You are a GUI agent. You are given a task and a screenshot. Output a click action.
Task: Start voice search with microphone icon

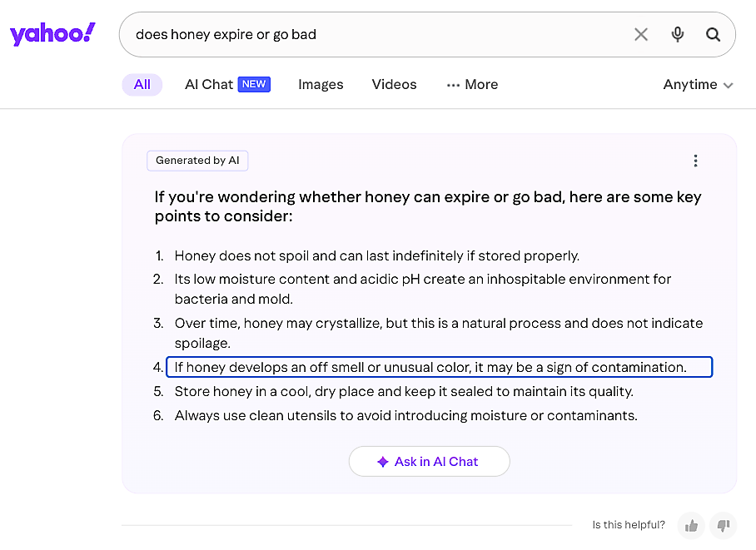(678, 34)
